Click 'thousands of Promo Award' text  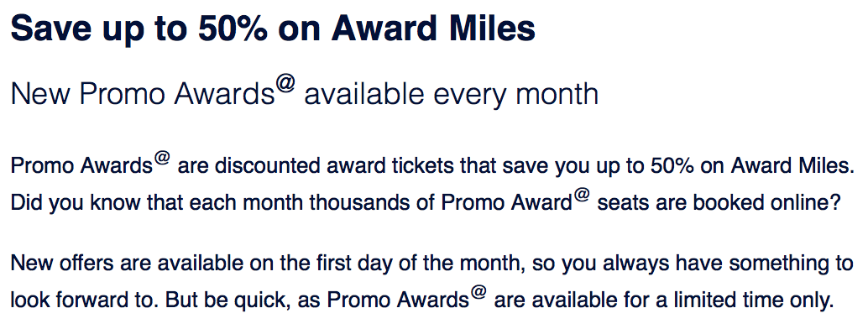[441, 204]
